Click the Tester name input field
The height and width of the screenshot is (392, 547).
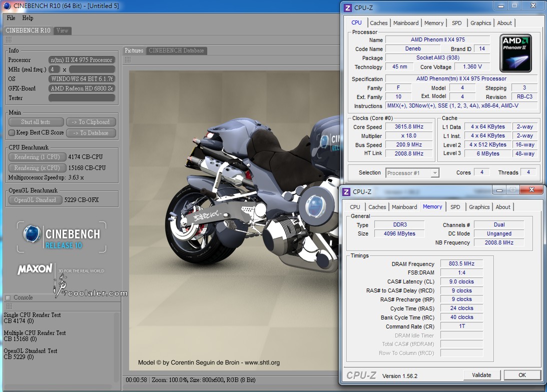(82, 98)
